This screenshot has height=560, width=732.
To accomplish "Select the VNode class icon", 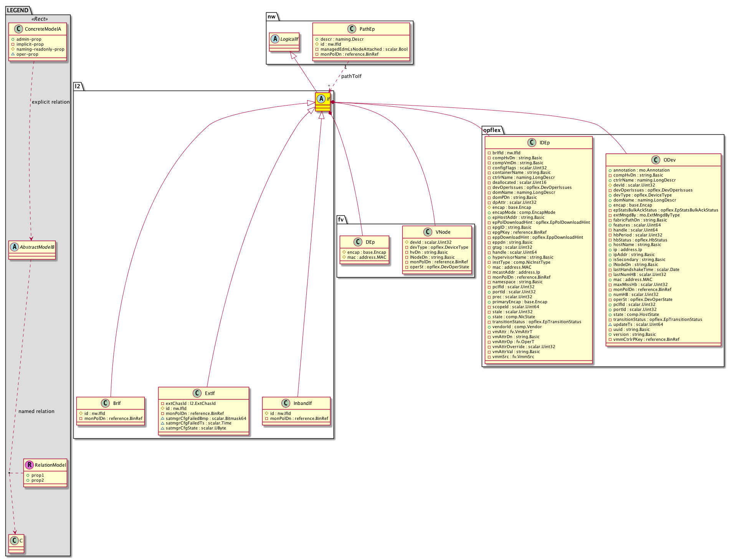I will (428, 232).
